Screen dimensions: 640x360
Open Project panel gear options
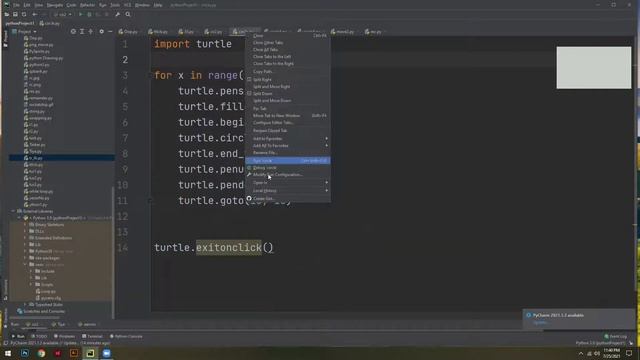pyautogui.click(x=102, y=31)
